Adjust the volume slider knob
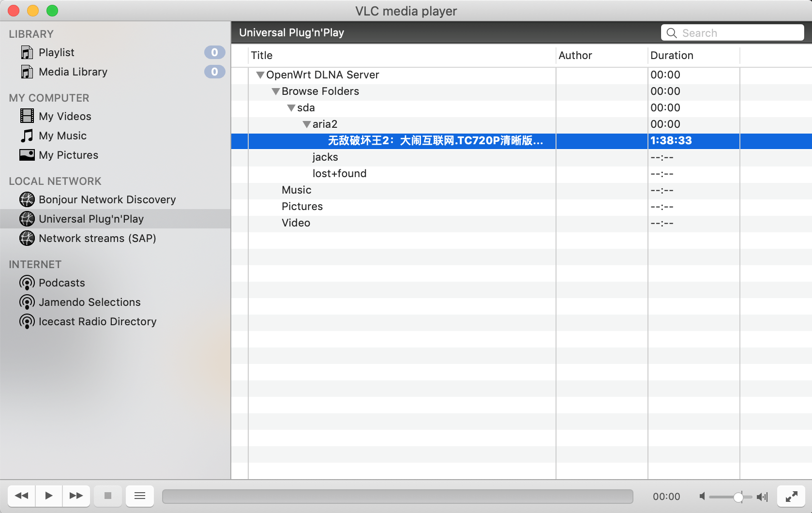 coord(738,497)
